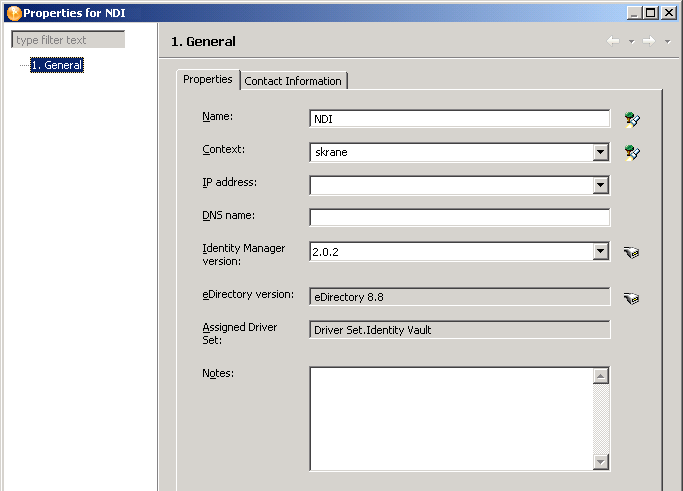
Task: Click the type filter text box
Action: pyautogui.click(x=68, y=40)
